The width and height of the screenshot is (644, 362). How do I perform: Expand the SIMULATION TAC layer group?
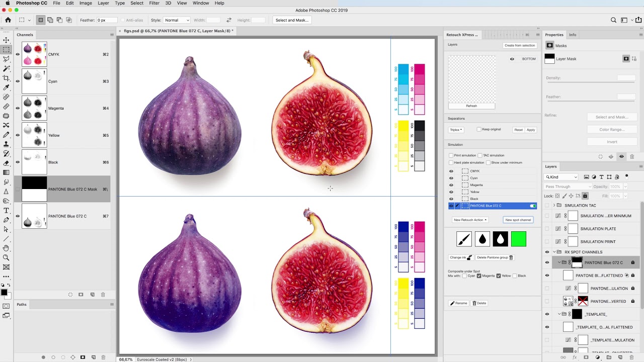pos(554,205)
